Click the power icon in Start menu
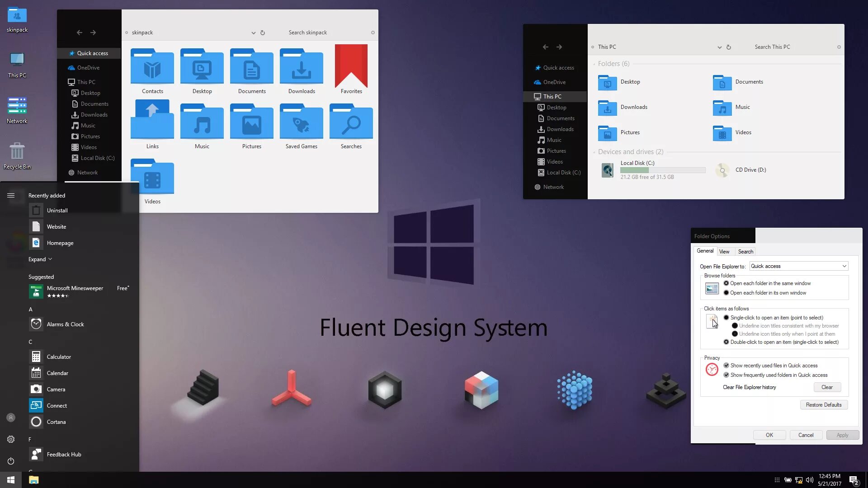Viewport: 868px width, 488px height. click(11, 461)
